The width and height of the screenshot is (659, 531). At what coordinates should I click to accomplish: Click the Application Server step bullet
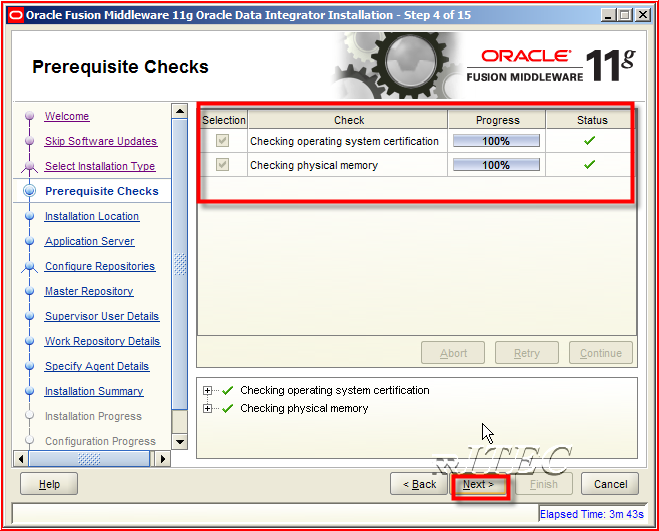pos(29,241)
